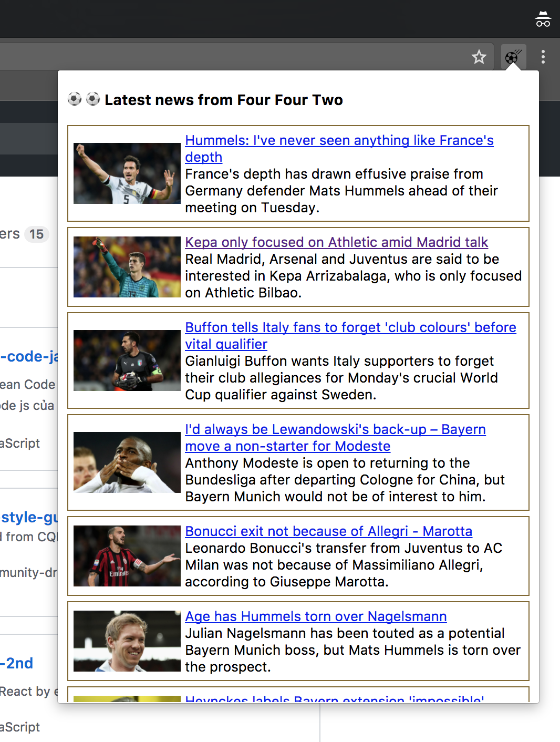The image size is (560, 742).
Task: Click the bookmark star in the address bar
Action: point(479,57)
